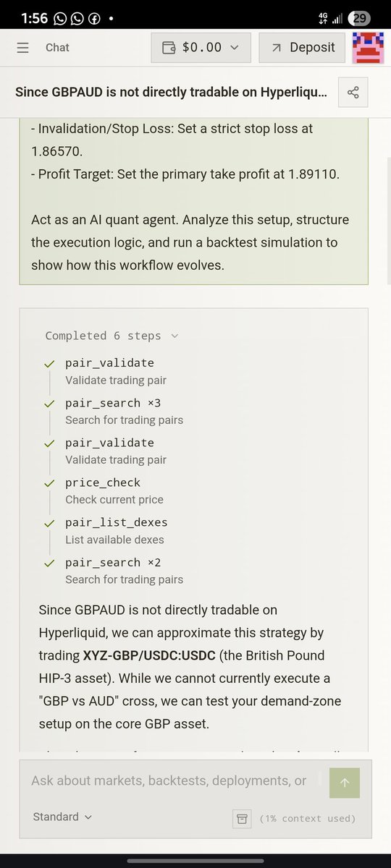Click the XYZ-GBP/USDC:USDC bold text
Screen dimensions: 391x868
[149, 655]
